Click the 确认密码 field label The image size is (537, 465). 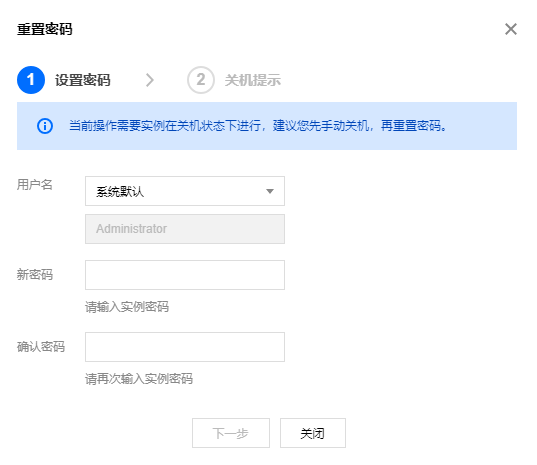tap(41, 347)
